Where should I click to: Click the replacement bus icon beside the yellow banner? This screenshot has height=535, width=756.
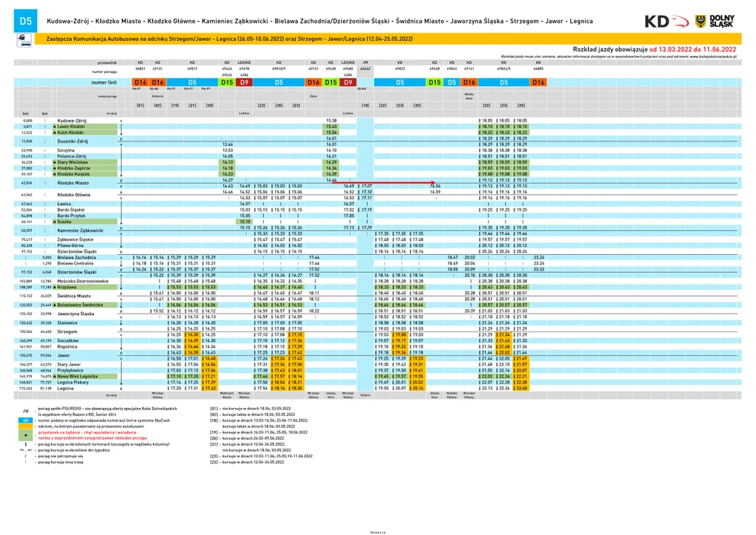pos(24,39)
